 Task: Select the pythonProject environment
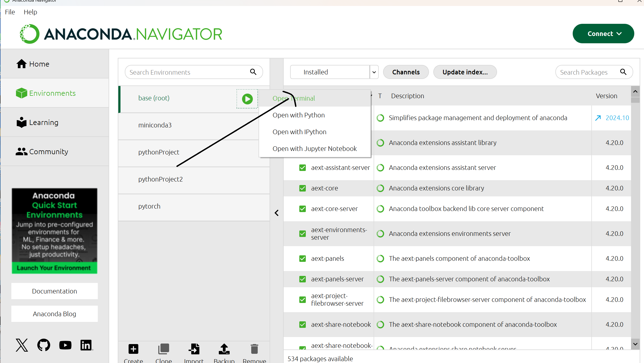[194, 153]
